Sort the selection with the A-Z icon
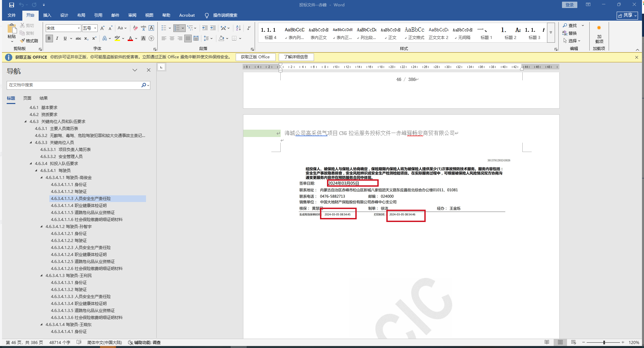644x348 pixels. 238,28
